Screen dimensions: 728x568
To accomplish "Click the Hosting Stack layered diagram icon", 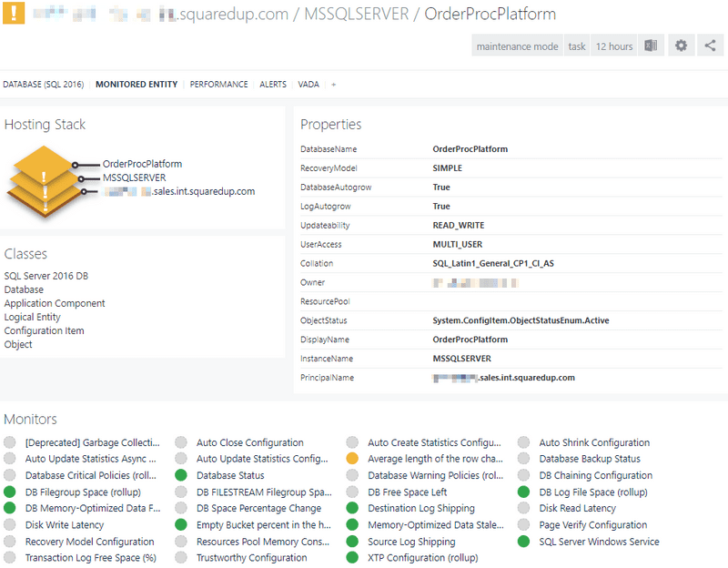I will (x=44, y=181).
